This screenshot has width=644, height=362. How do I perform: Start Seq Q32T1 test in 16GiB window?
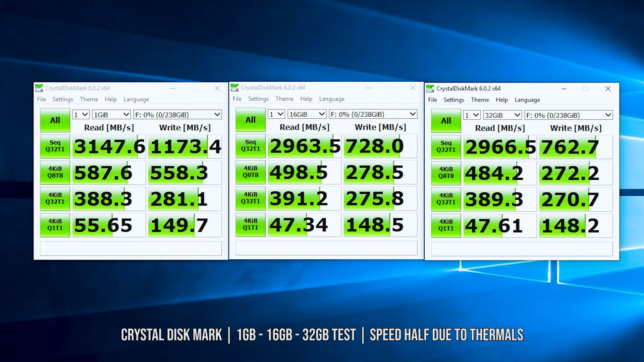point(251,146)
